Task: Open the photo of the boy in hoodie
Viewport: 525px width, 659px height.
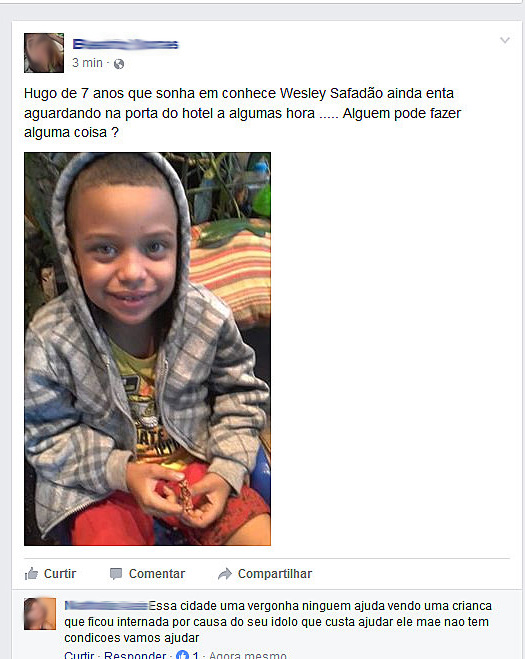Action: (148, 349)
